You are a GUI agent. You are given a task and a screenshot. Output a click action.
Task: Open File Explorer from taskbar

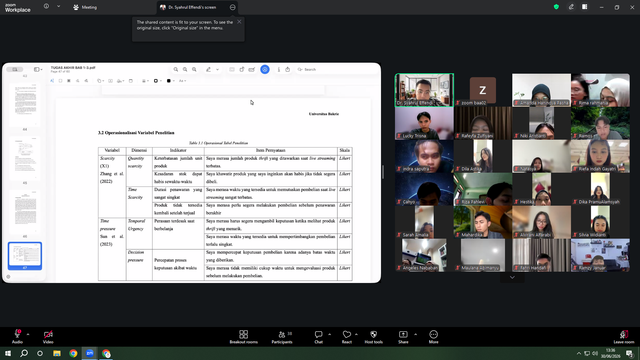tap(57, 353)
